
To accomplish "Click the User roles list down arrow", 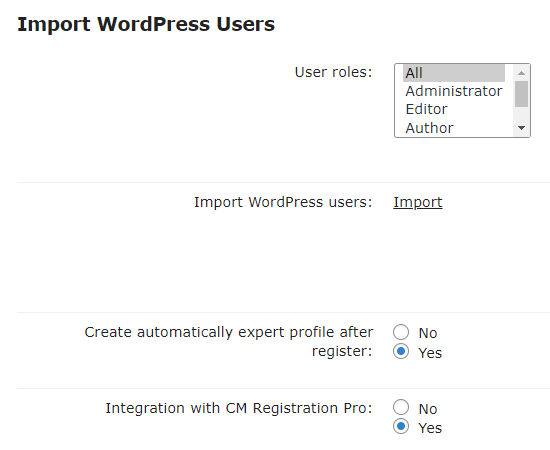I will click(x=521, y=128).
